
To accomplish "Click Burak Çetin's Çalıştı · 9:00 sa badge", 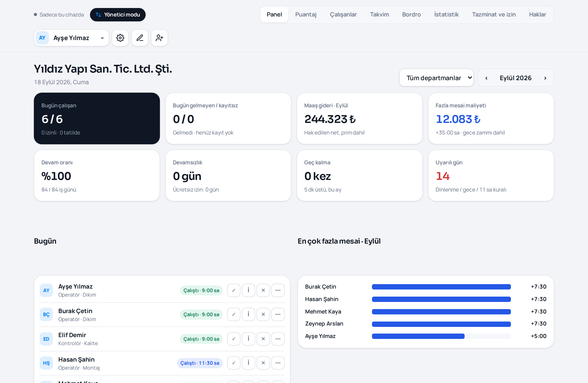I will [201, 314].
